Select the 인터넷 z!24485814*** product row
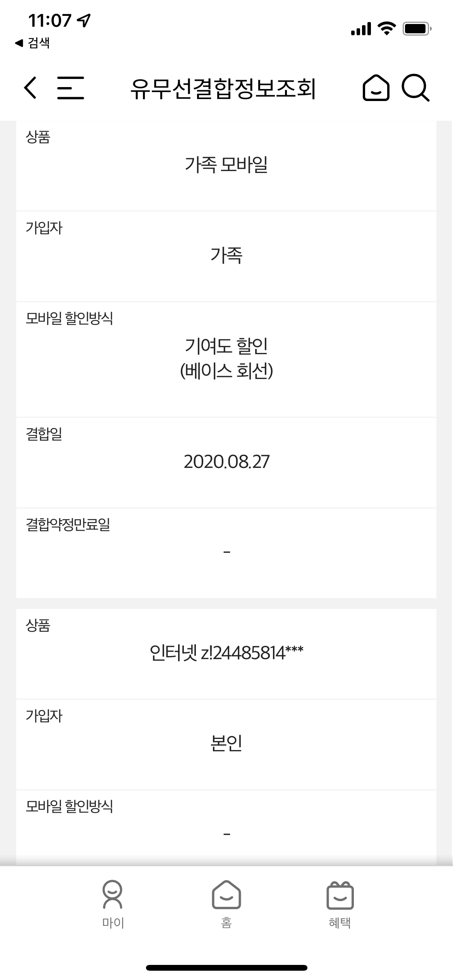Image resolution: width=453 pixels, height=980 pixels. (x=226, y=653)
